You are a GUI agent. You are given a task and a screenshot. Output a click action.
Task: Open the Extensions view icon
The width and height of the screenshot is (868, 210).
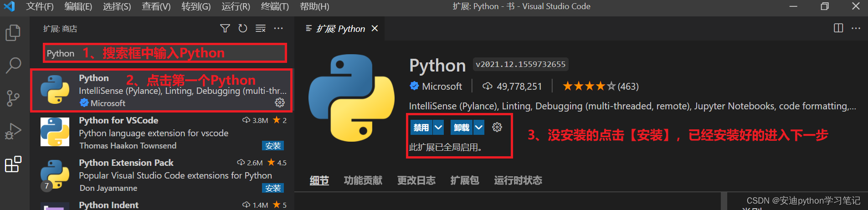[13, 164]
